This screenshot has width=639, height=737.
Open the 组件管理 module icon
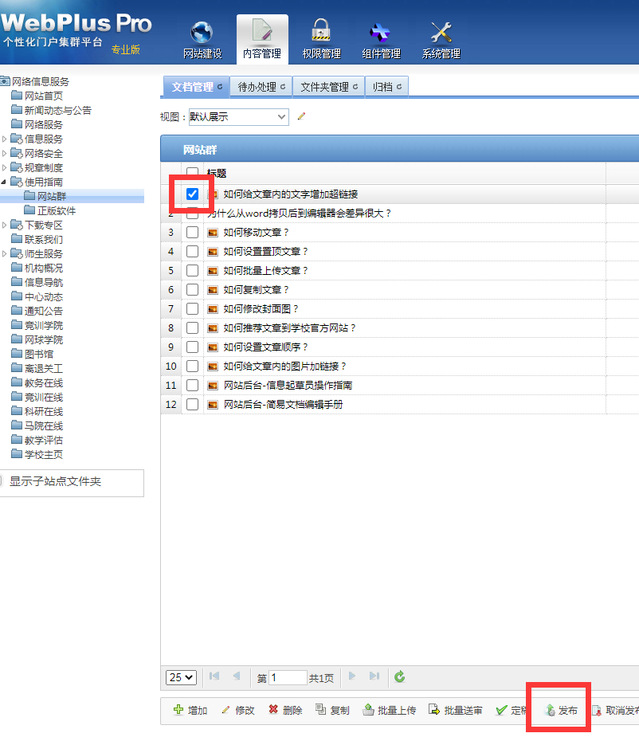(x=380, y=34)
